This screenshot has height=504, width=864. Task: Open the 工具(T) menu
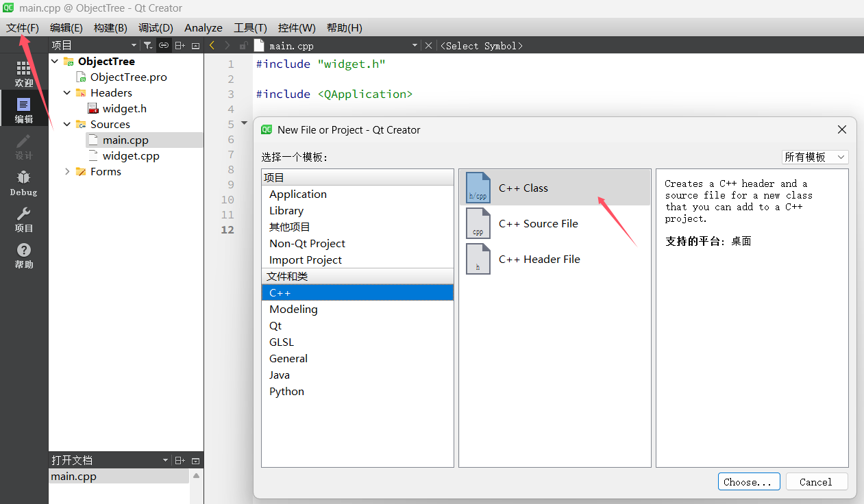click(250, 27)
